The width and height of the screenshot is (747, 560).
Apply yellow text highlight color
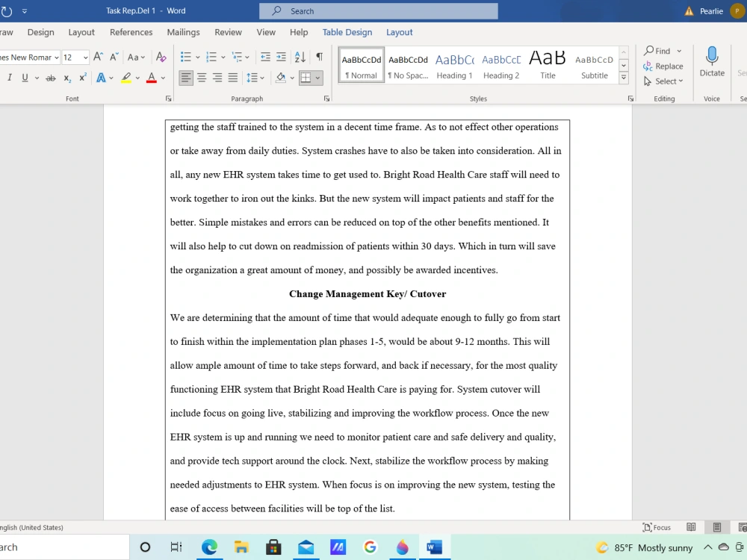pyautogui.click(x=125, y=78)
